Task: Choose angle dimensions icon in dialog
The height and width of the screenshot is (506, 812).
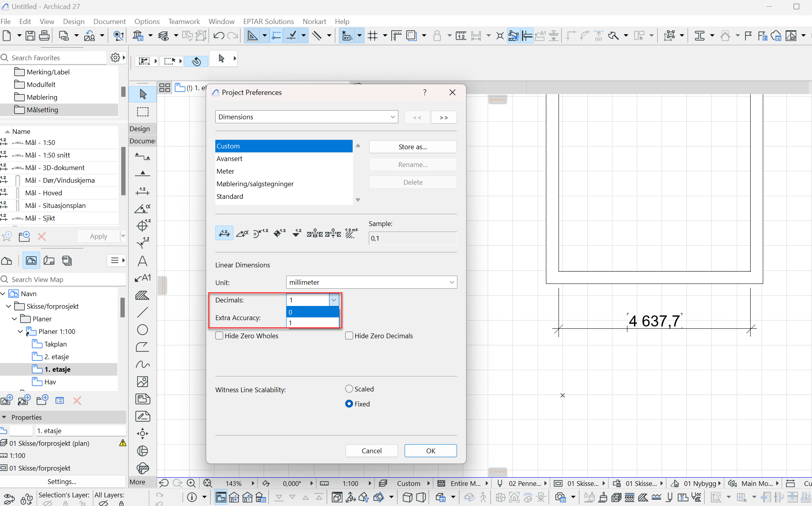Action: 242,234
